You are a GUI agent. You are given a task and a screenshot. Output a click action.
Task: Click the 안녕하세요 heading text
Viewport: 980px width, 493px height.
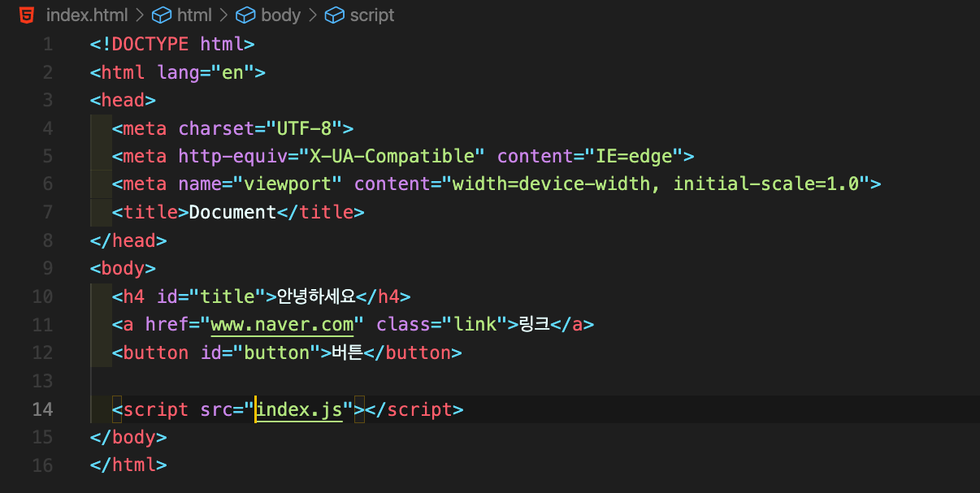click(315, 296)
